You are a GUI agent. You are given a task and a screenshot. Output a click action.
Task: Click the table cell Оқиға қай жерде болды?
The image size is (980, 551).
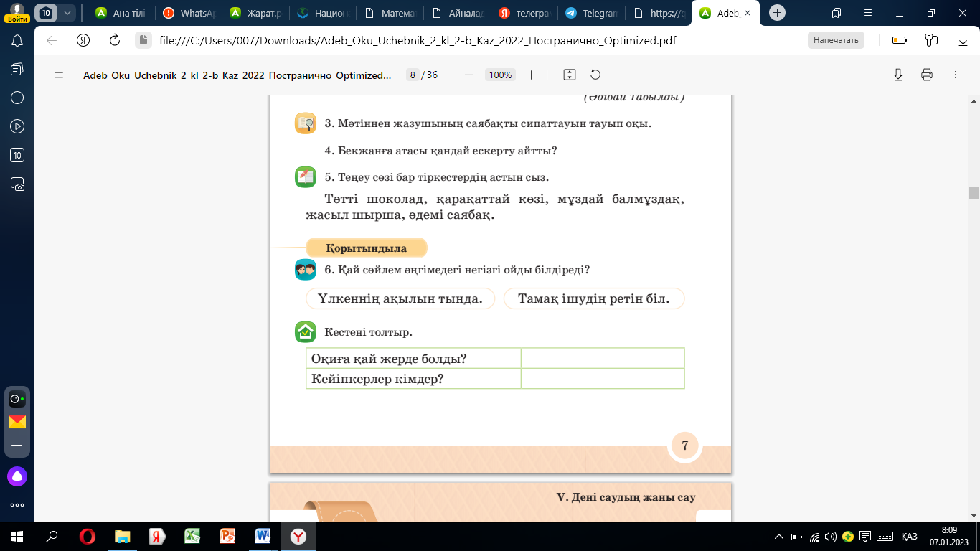414,358
